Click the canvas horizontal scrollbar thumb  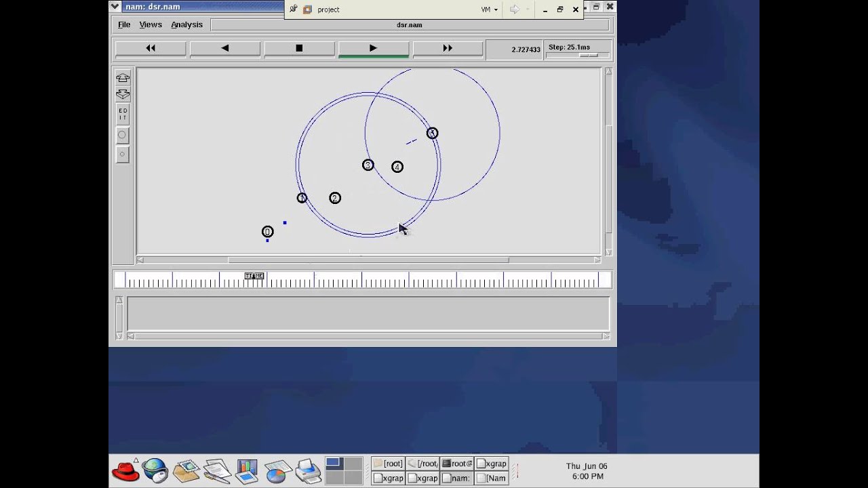[x=368, y=260]
